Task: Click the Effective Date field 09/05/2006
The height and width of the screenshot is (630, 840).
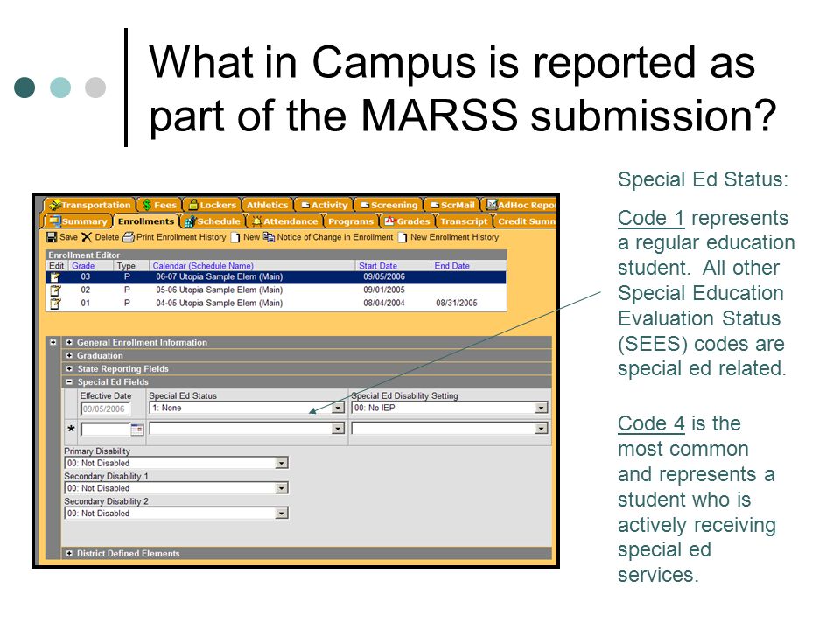Action: click(105, 409)
